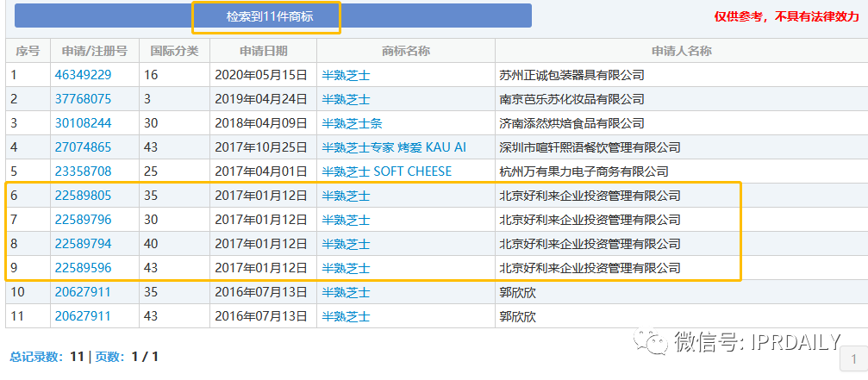Select applicant 杭州万有果力电子商务有限公司
868x380 pixels.
click(x=584, y=171)
